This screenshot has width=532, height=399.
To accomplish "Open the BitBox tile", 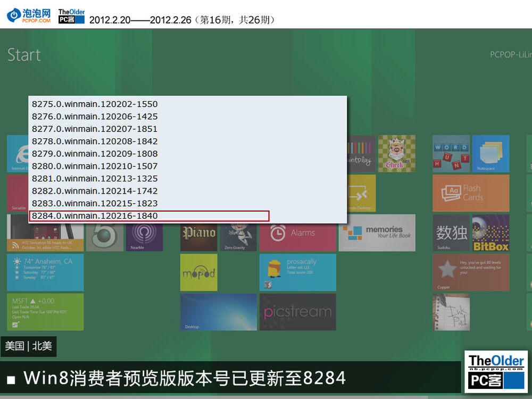I will (x=491, y=233).
